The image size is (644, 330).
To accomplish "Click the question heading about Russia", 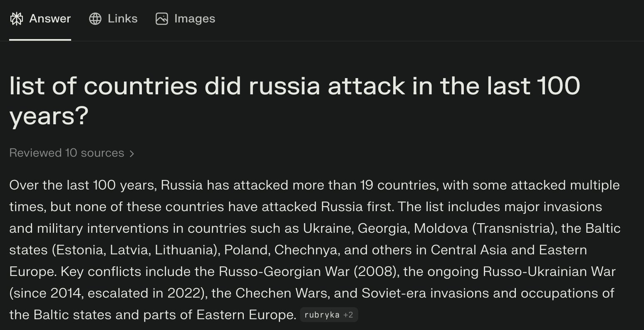I will [250, 86].
